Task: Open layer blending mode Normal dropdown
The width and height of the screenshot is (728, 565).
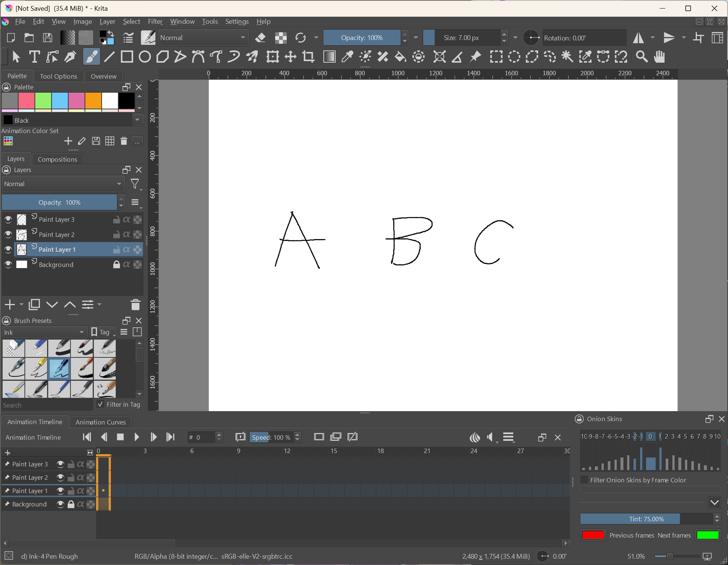Action: [x=63, y=184]
